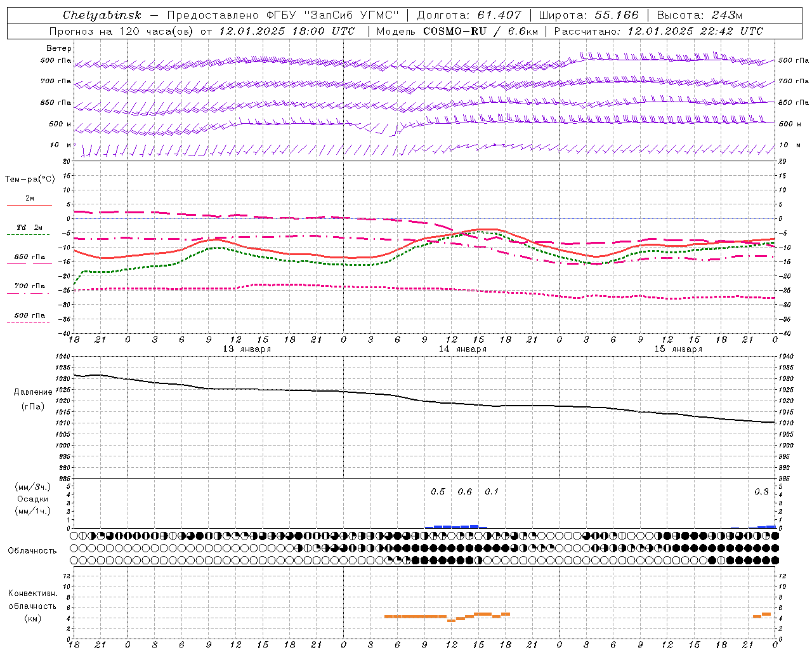Click the '0.5' precipitation amount value
This screenshot has height=650, width=812.
pos(438,492)
